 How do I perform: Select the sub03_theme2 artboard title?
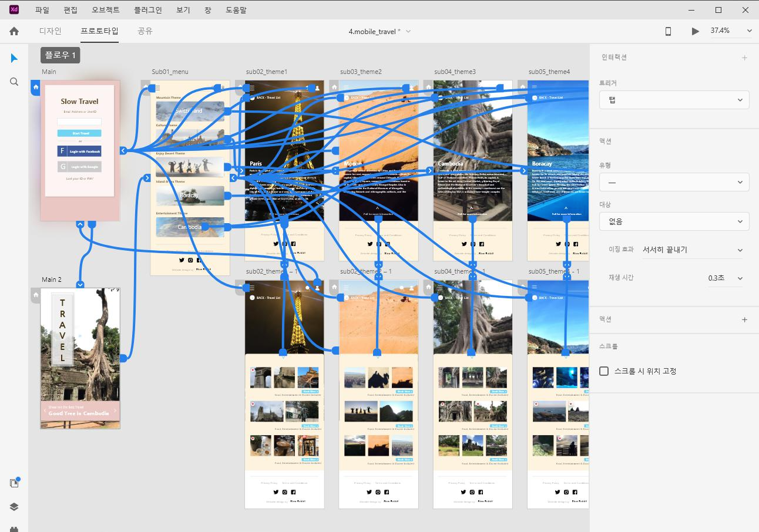coord(361,72)
